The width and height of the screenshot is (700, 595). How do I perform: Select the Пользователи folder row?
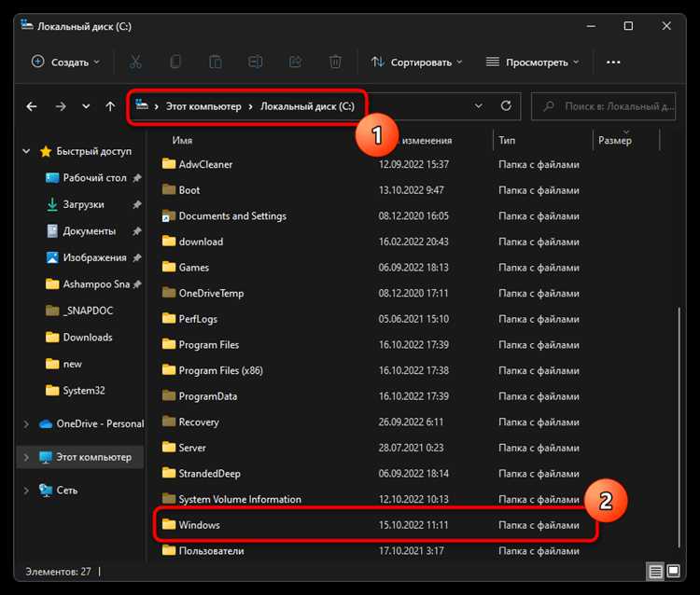pos(374,551)
